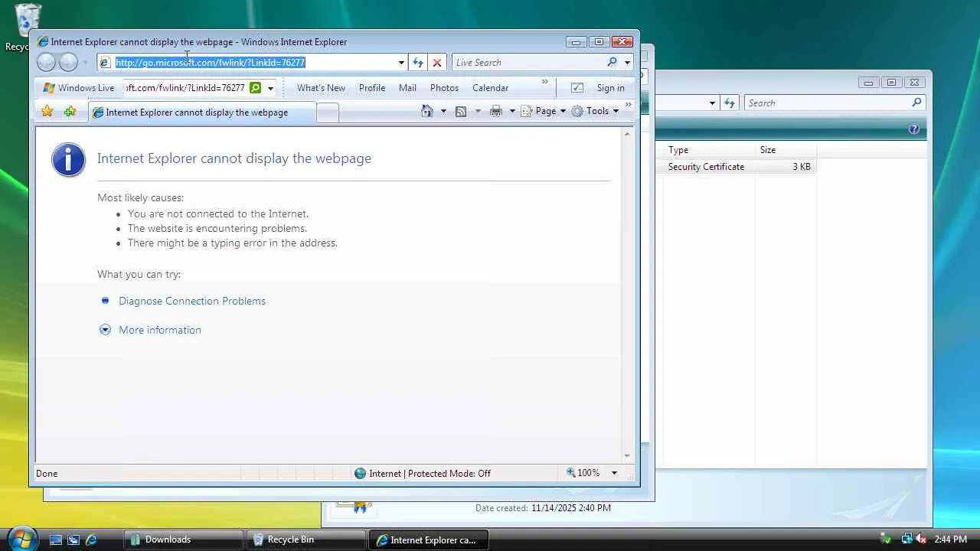Click the Home page icon
Viewport: 980px width, 551px height.
427,112
